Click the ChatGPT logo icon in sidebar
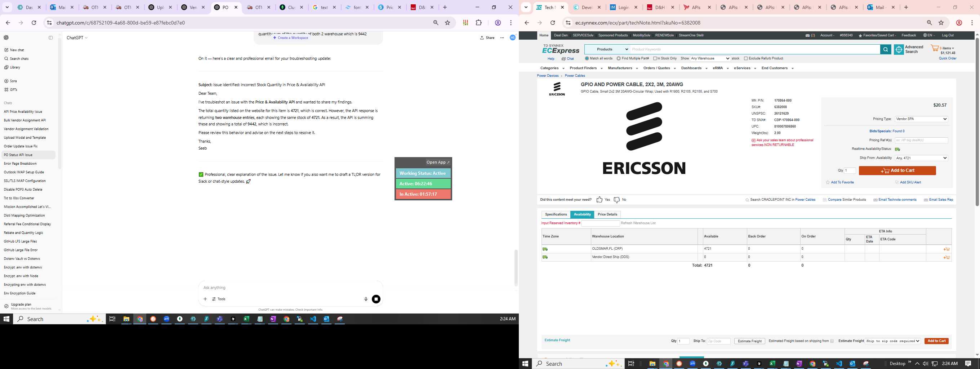Image resolution: width=980 pixels, height=369 pixels. click(x=6, y=38)
